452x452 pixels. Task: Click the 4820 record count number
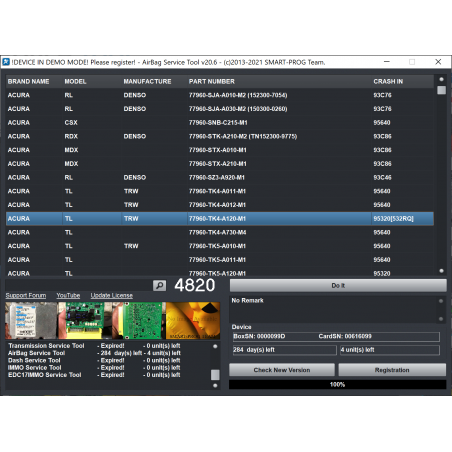pos(195,285)
